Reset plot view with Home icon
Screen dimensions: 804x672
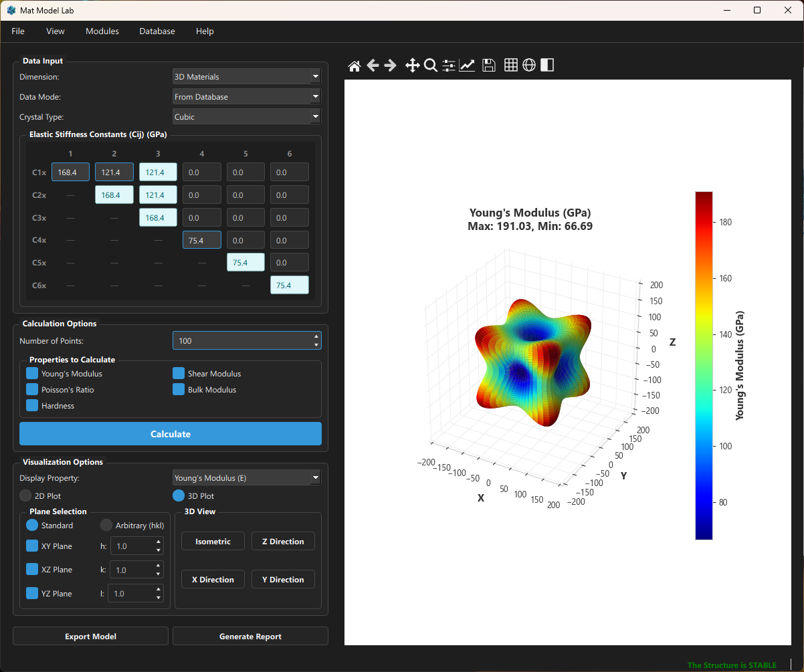pos(355,66)
